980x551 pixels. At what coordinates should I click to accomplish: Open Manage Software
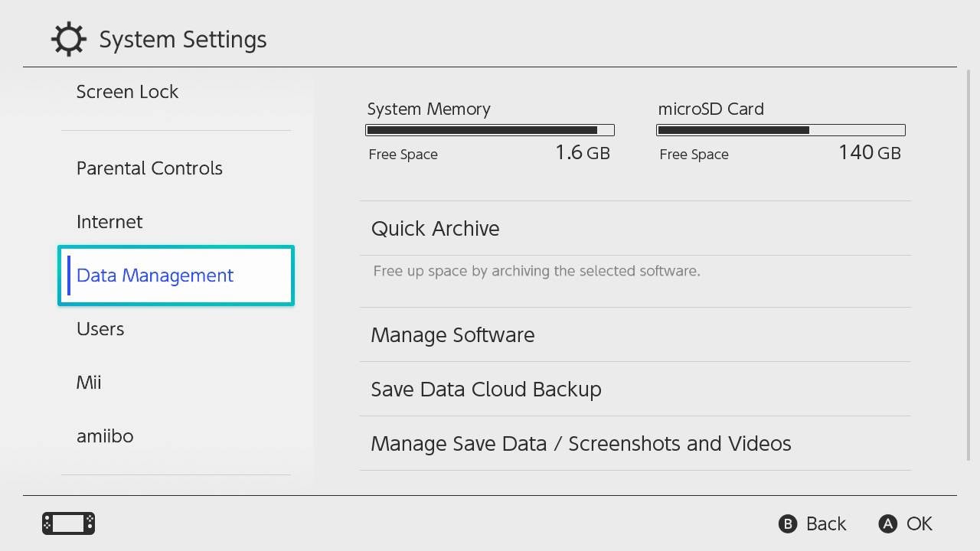452,335
